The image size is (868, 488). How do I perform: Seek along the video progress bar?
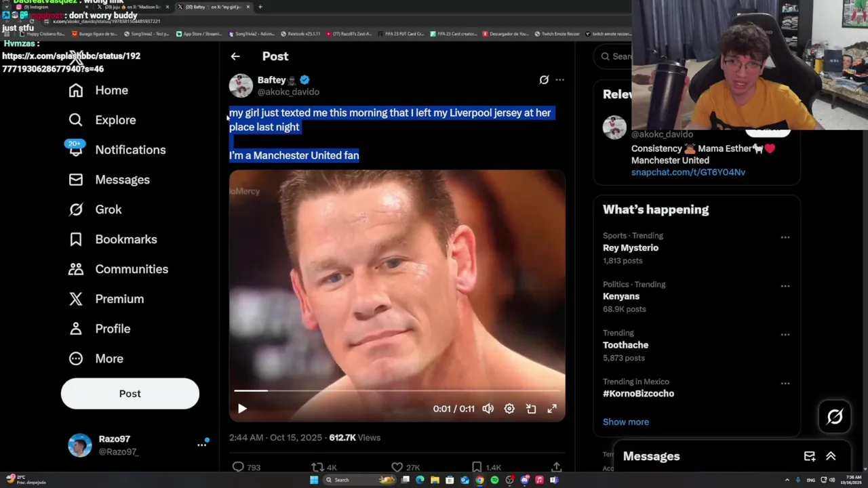point(397,390)
